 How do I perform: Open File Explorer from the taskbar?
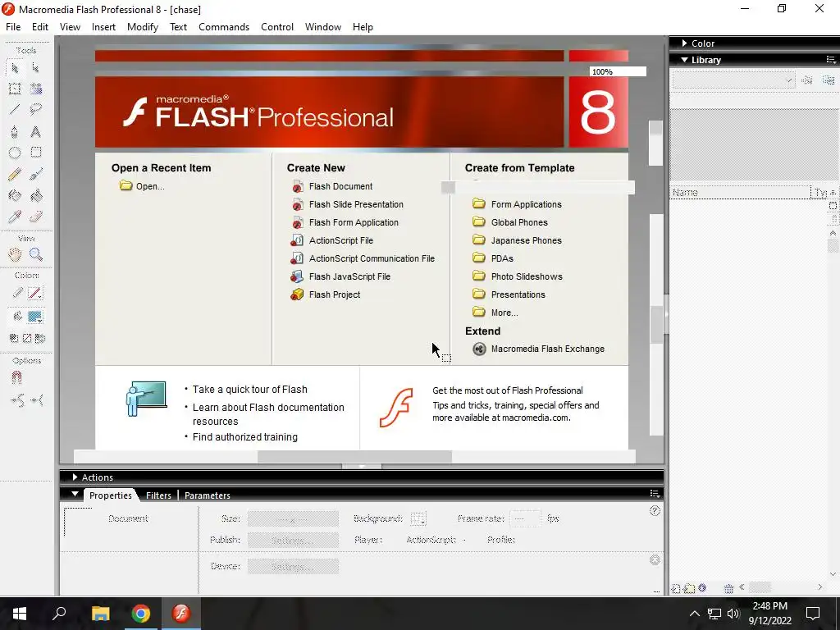pos(100,614)
